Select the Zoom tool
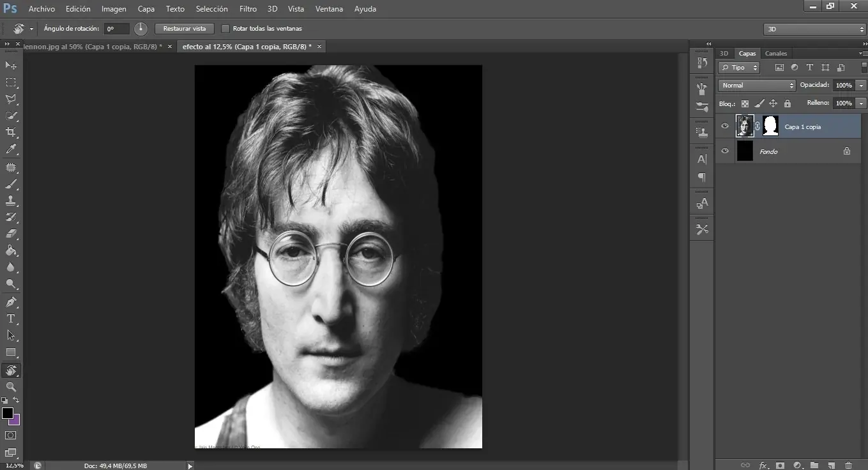 coord(11,387)
